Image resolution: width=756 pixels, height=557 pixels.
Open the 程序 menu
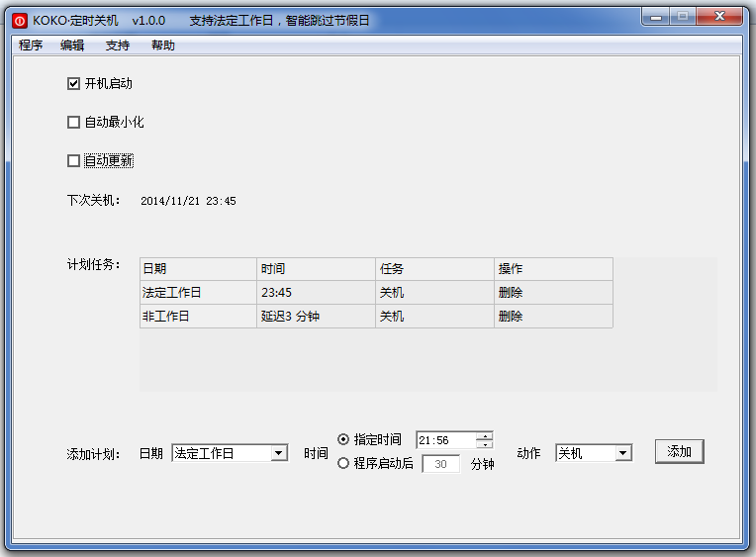(x=31, y=46)
